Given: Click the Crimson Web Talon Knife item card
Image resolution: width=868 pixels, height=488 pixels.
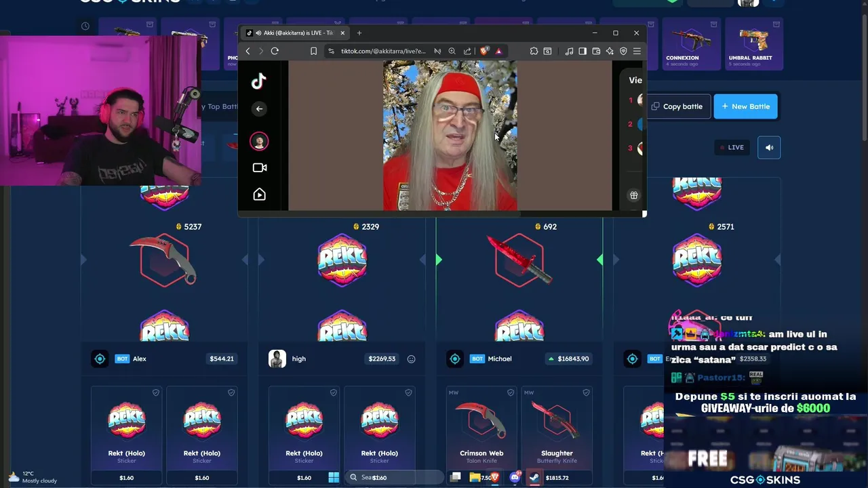Looking at the screenshot, I should (481, 436).
